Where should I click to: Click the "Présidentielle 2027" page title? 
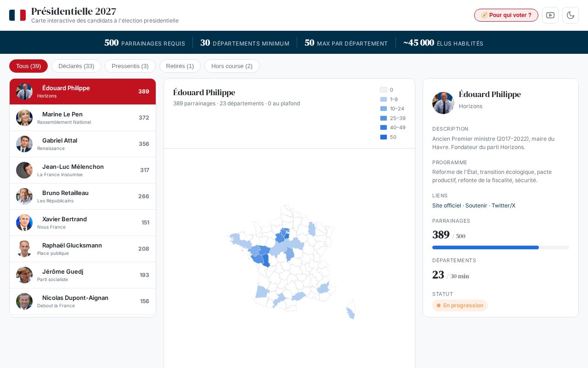[x=73, y=11]
